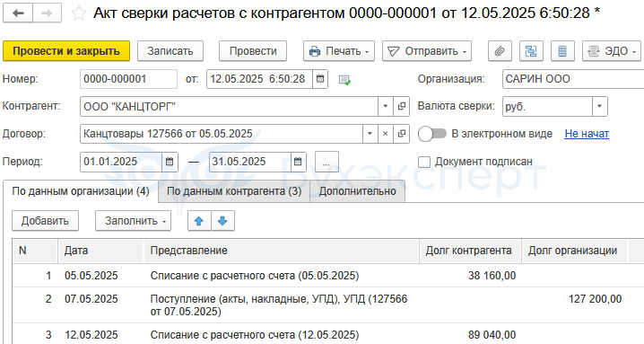
Task: Clear the Договор field with the x
Action: 386,134
